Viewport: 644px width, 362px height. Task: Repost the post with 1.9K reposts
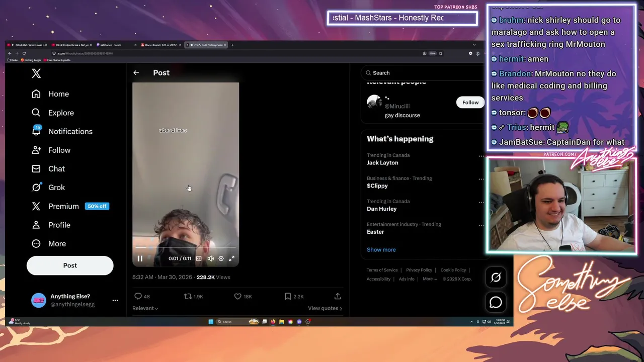pyautogui.click(x=194, y=296)
